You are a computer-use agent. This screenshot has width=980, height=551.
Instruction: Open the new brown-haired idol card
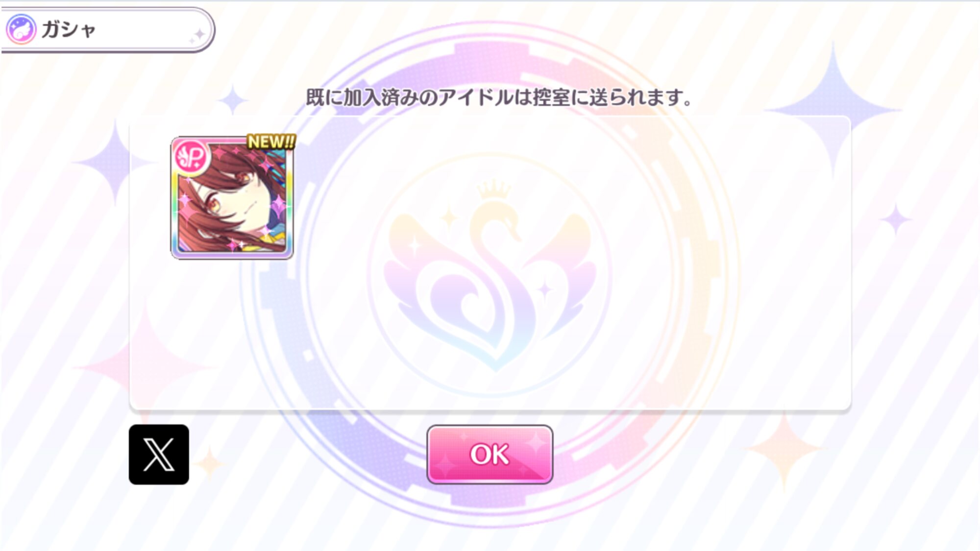coord(232,198)
